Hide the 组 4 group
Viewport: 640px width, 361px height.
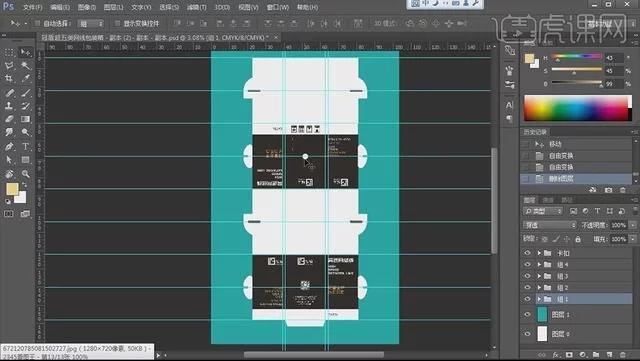pos(527,264)
